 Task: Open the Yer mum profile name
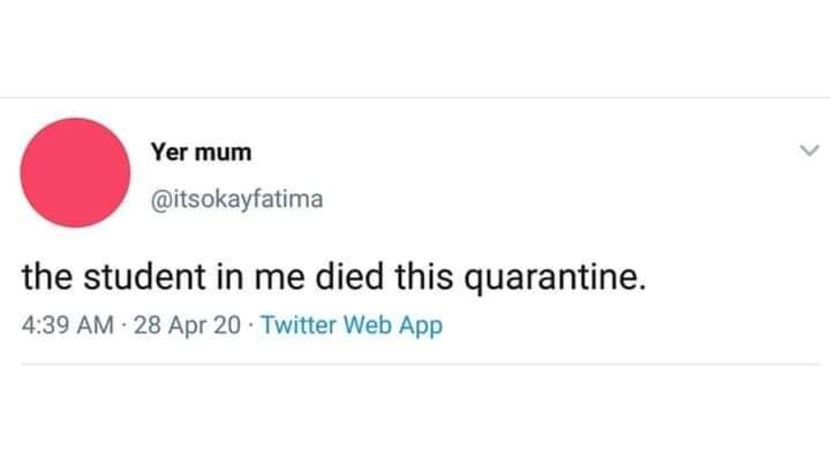pos(201,153)
